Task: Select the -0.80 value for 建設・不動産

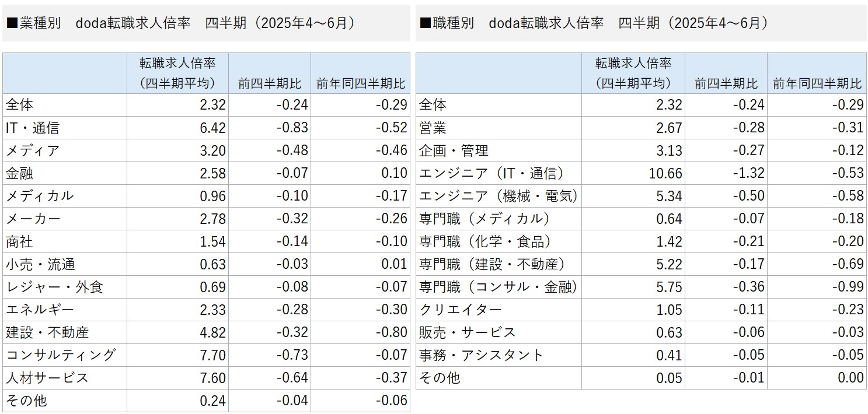Action: 391,332
